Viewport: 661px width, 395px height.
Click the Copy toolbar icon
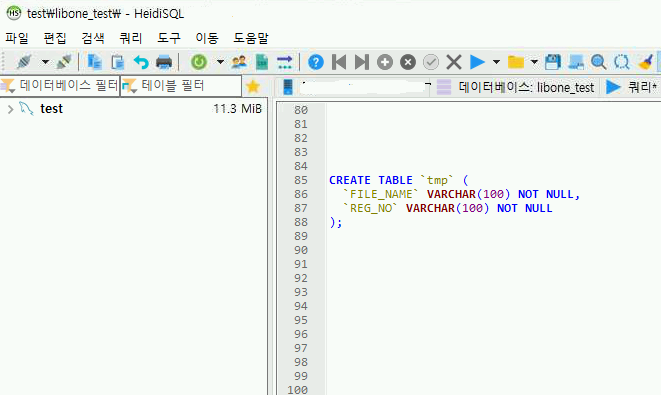click(x=94, y=62)
